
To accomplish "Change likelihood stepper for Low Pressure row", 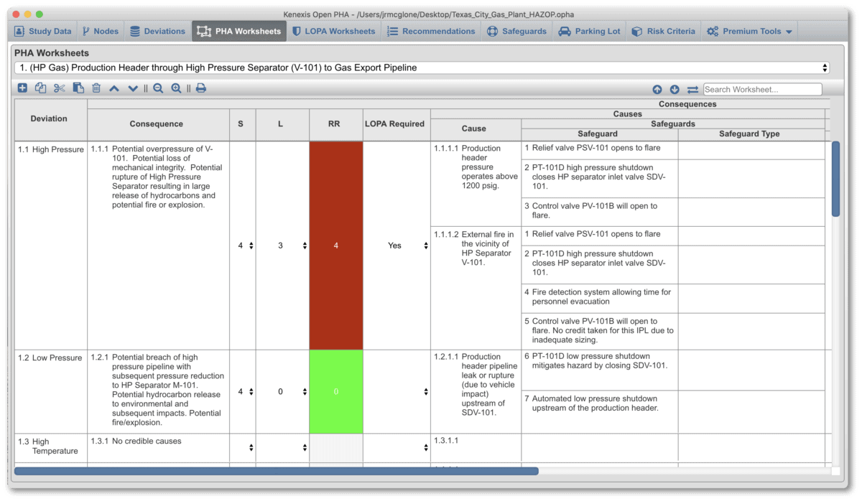I will 305,392.
